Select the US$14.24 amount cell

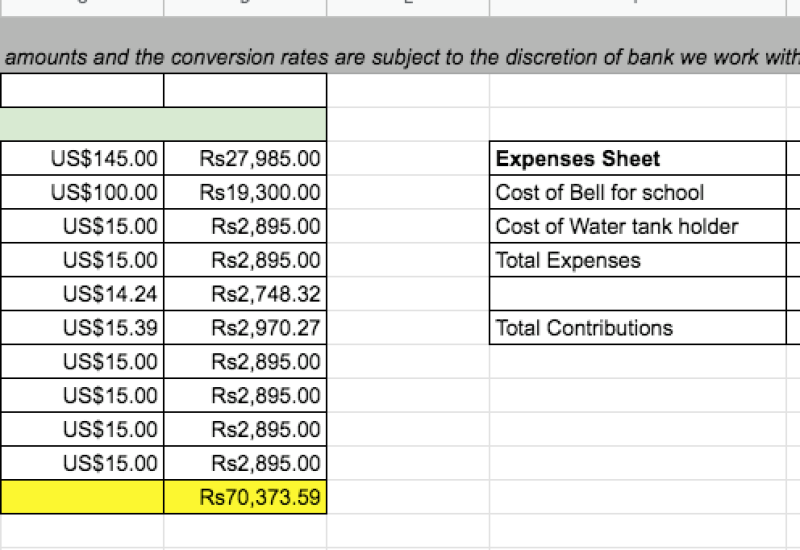click(82, 294)
